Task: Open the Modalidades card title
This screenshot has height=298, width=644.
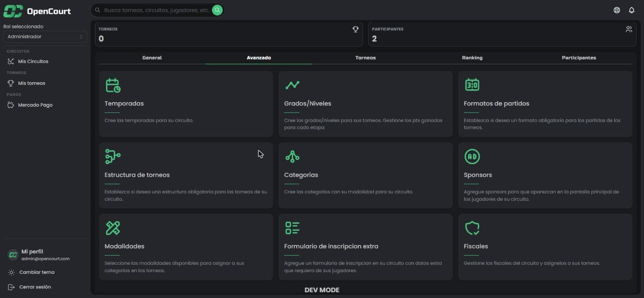Action: click(x=124, y=246)
